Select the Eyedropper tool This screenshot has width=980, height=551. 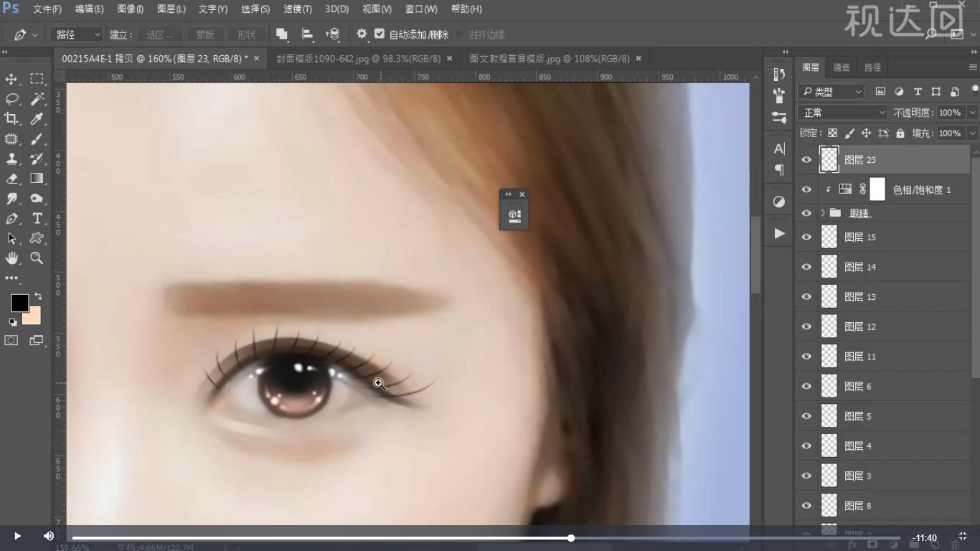point(37,118)
